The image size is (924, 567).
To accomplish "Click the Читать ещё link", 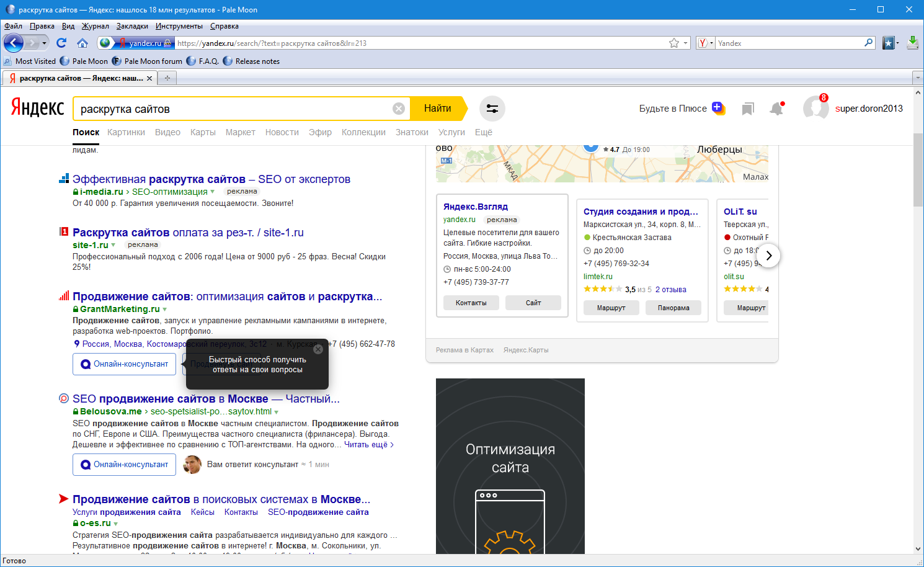I will point(369,445).
